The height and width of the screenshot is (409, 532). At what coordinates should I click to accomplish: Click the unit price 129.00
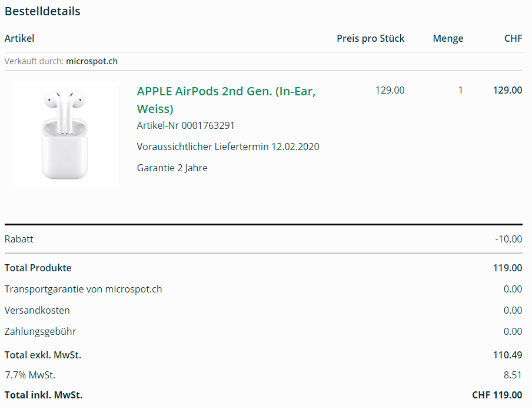[390, 90]
